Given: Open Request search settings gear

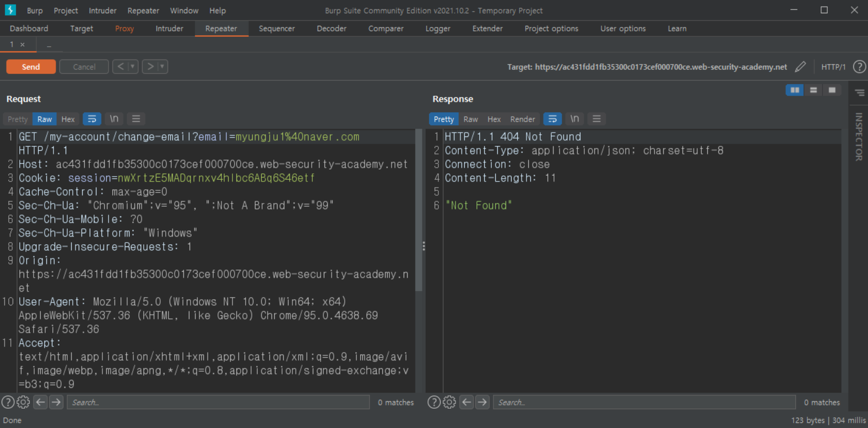Looking at the screenshot, I should point(23,402).
